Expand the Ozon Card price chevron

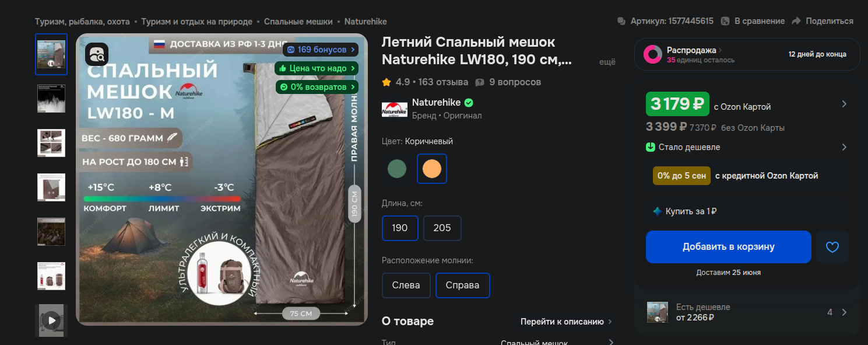click(844, 104)
